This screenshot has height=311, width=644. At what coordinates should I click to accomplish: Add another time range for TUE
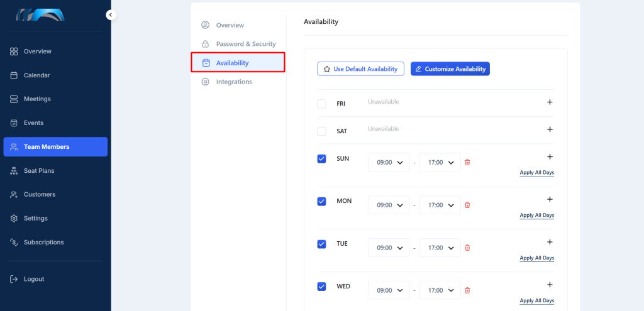pos(550,242)
